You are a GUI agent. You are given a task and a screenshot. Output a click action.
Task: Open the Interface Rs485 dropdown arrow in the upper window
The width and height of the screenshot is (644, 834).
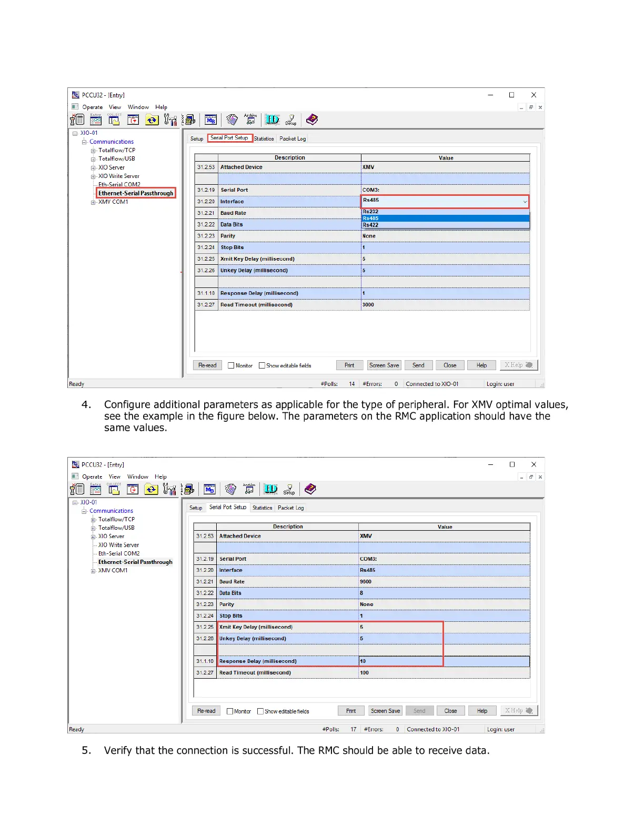525,202
